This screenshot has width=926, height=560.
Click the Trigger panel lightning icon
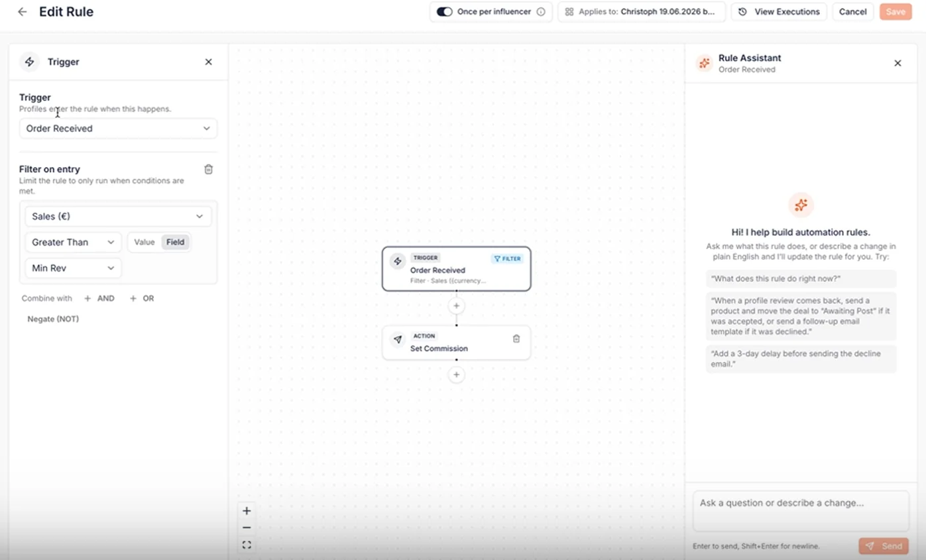point(29,62)
